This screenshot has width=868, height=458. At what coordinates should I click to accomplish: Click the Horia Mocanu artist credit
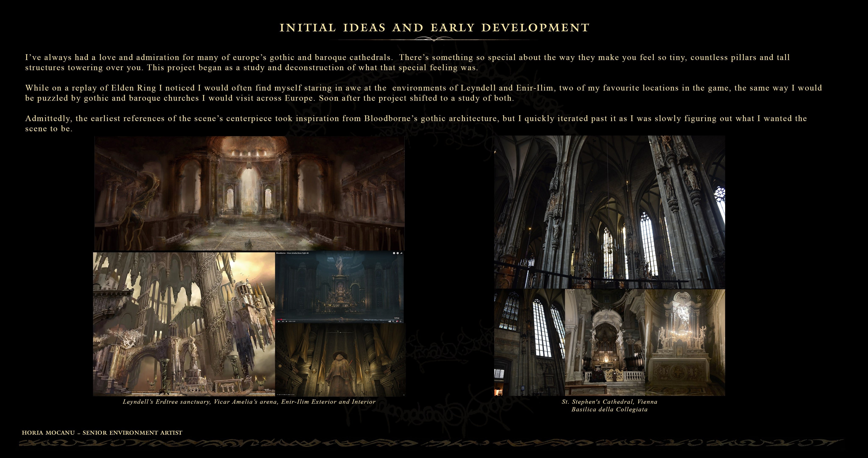[x=102, y=432]
